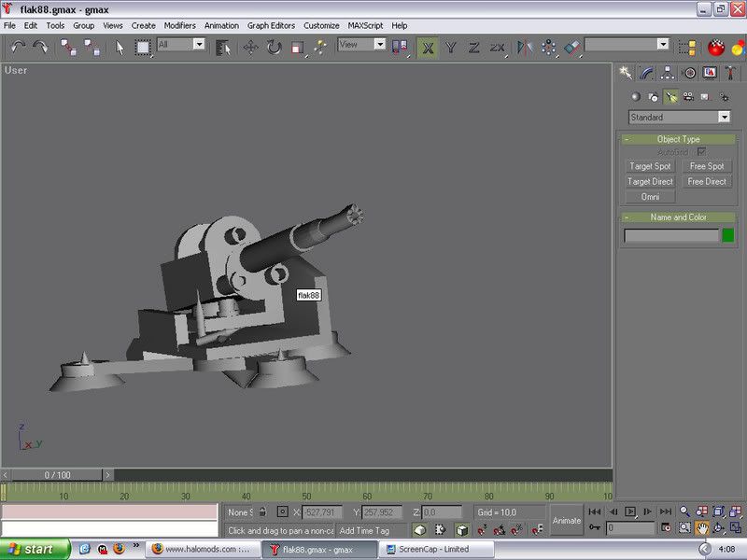This screenshot has height=560, width=747.
Task: Open the red sphere Material Editor icon
Action: pyautogui.click(x=715, y=48)
